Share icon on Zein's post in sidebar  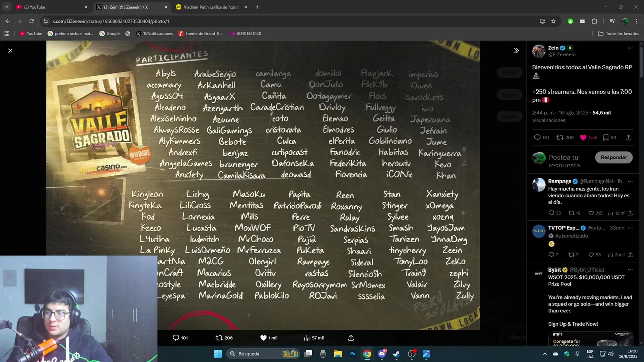point(628,137)
